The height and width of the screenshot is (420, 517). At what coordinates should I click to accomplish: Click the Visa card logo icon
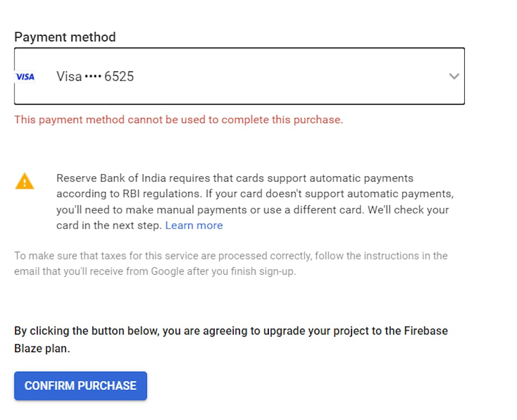point(25,77)
